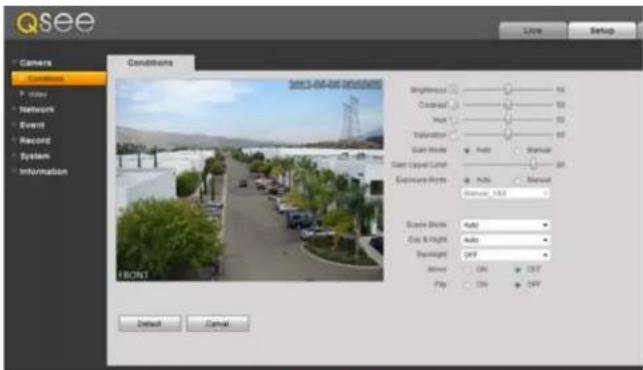
Task: Click the Saturation icon beside its slider
Action: click(x=454, y=135)
